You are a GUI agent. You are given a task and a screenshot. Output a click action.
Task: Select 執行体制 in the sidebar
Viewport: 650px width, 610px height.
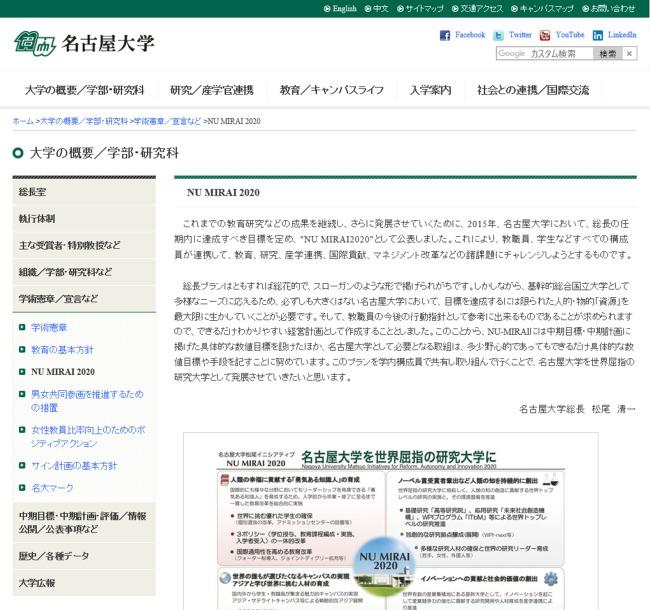(x=84, y=218)
